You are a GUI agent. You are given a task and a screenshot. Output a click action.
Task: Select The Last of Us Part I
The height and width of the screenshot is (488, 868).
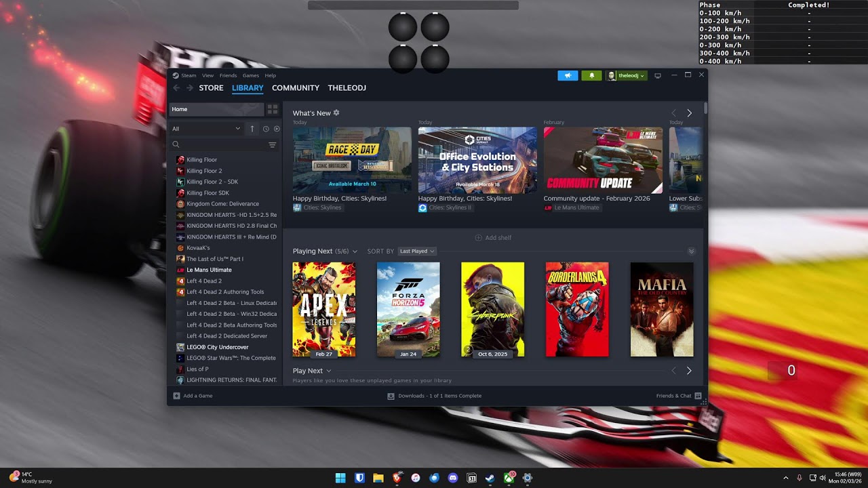click(214, 259)
